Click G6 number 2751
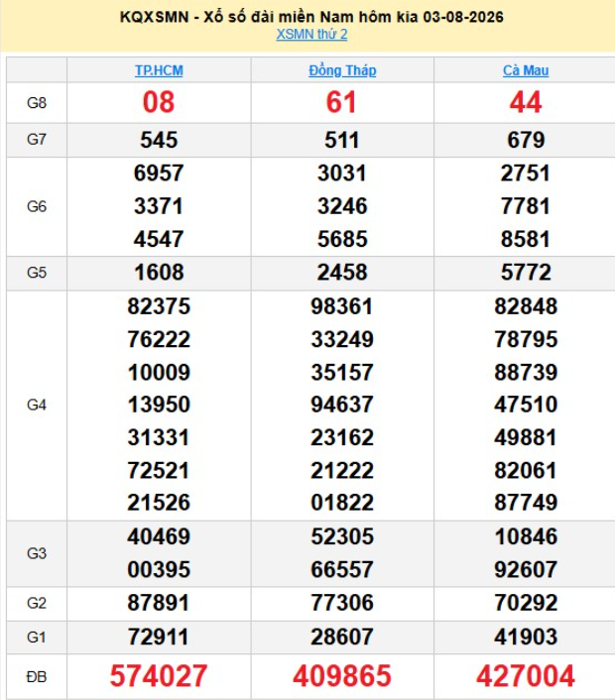 [x=526, y=174]
